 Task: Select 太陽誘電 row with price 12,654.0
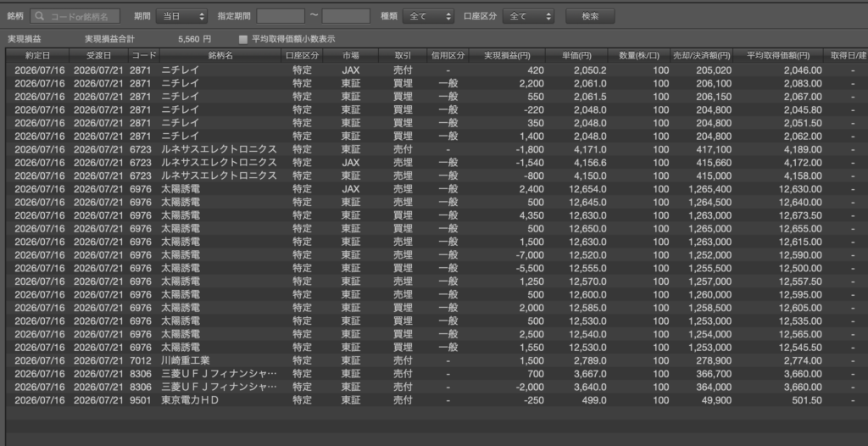click(x=437, y=189)
